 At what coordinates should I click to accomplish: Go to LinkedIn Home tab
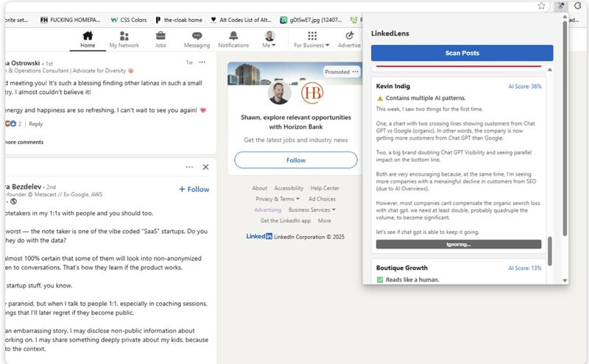88,40
